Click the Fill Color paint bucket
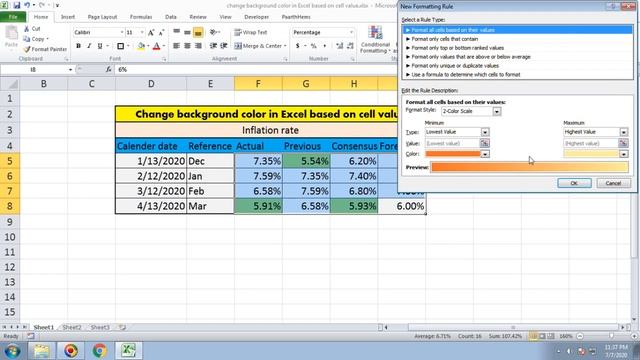This screenshot has width=640, height=360. pos(141,46)
